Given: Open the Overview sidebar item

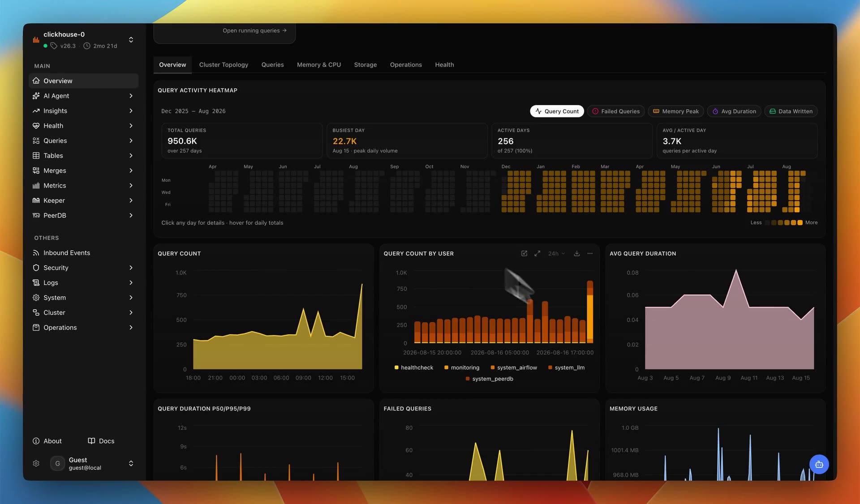Looking at the screenshot, I should tap(83, 81).
